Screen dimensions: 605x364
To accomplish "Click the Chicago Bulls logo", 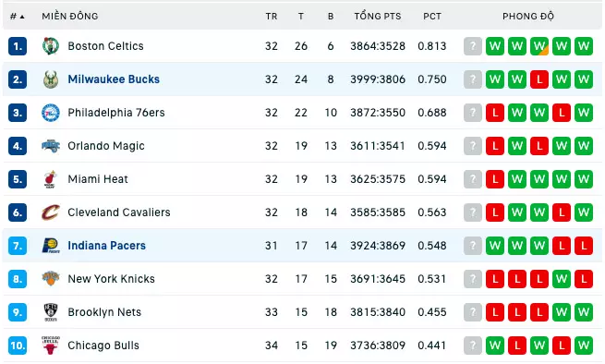I will 51,346.
